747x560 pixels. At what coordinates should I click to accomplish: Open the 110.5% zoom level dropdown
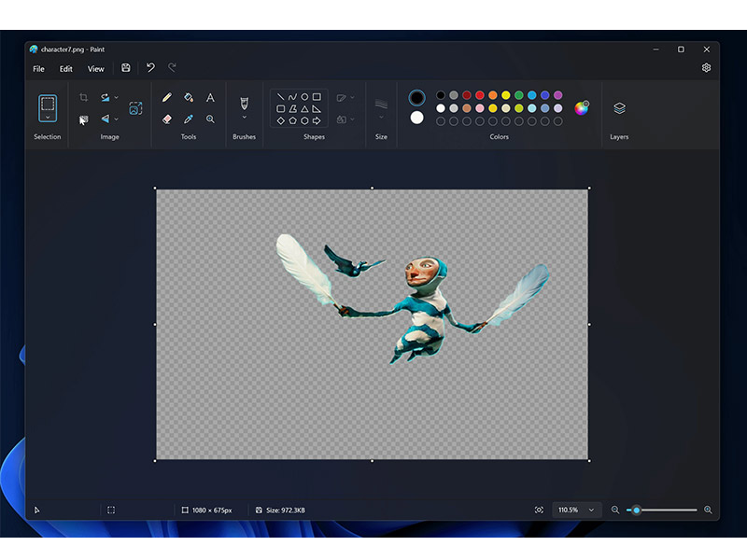click(576, 510)
